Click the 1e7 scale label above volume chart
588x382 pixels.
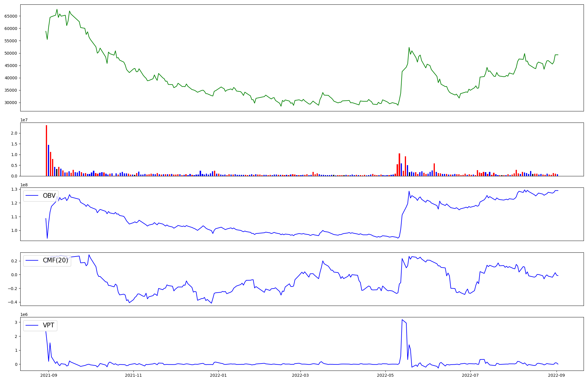click(x=24, y=120)
